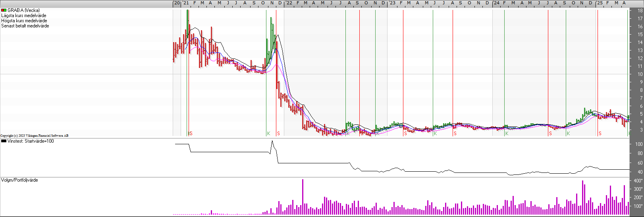The height and width of the screenshot is (217, 644).
Task: Click the green K buy marker at June 2023
Action: (x=436, y=134)
